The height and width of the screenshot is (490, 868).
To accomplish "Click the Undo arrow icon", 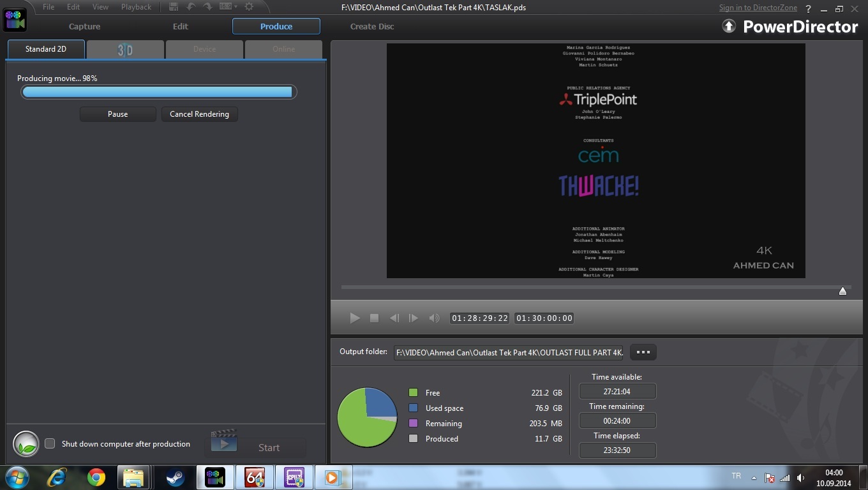I will click(191, 6).
